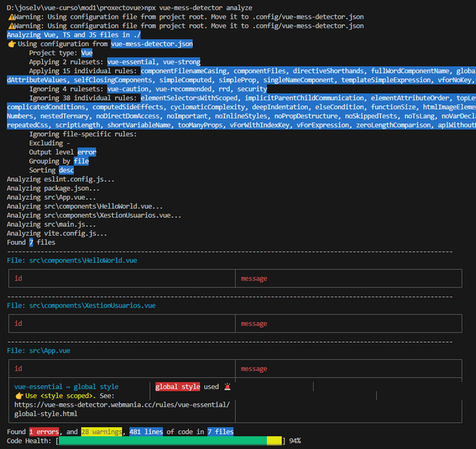Open the vue-mess-detector.webmania.cc rule URL
476x449 pixels.
[x=122, y=409]
